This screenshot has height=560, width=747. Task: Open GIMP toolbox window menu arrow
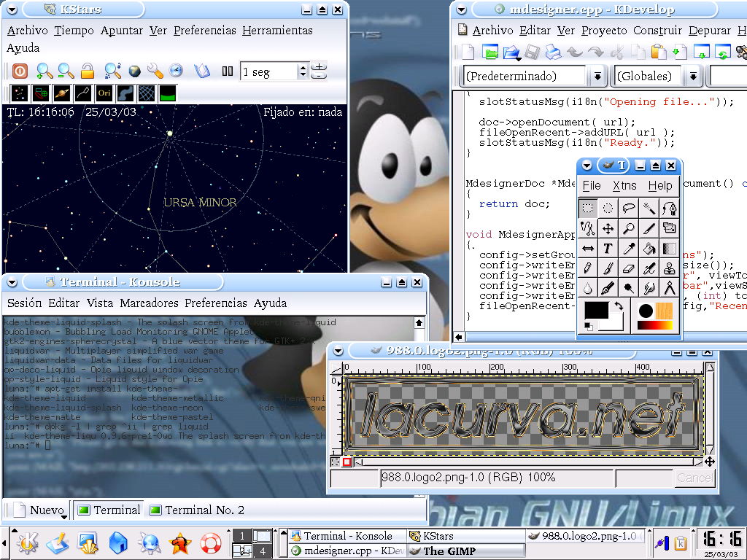(x=587, y=166)
